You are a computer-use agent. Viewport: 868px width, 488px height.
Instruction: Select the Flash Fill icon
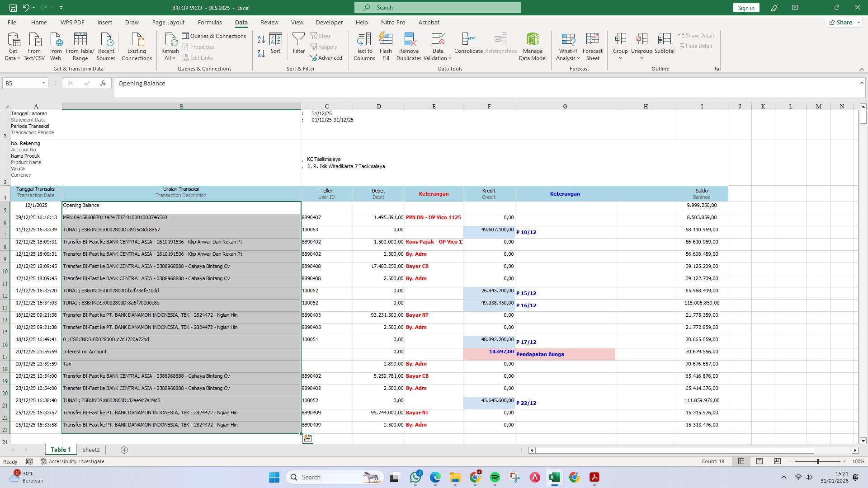[x=386, y=45]
